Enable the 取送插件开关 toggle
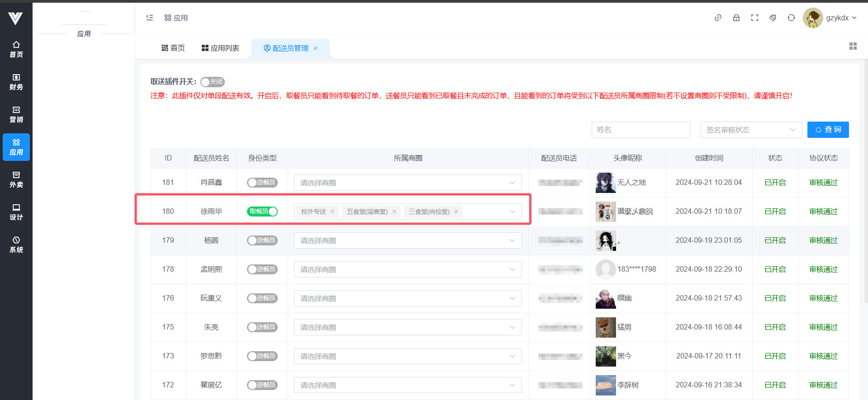868x400 pixels. tap(213, 82)
